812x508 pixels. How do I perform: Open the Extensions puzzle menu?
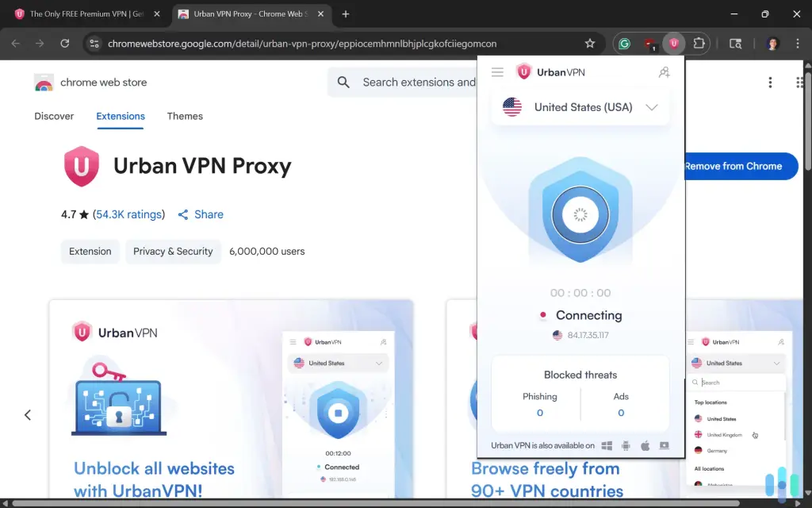pos(699,44)
